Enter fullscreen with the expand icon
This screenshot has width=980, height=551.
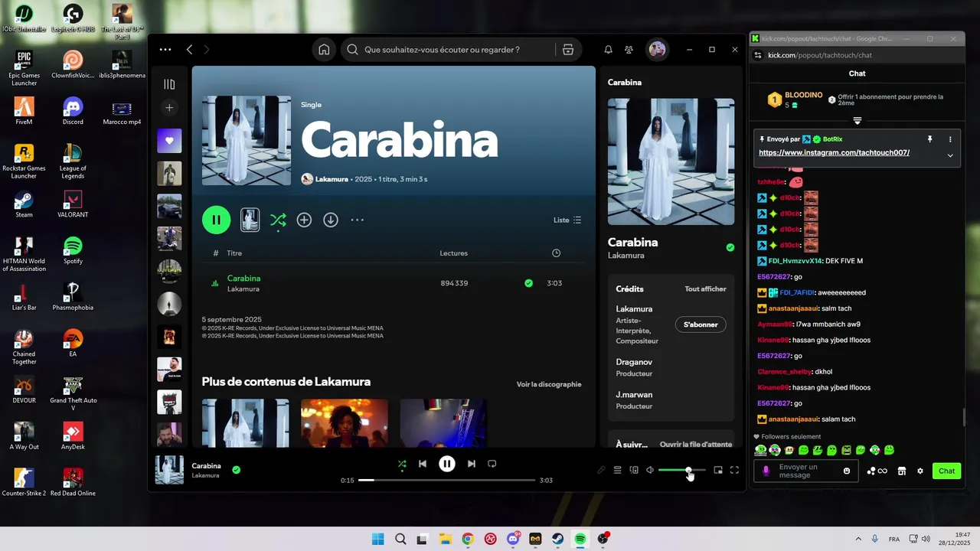[x=734, y=470]
